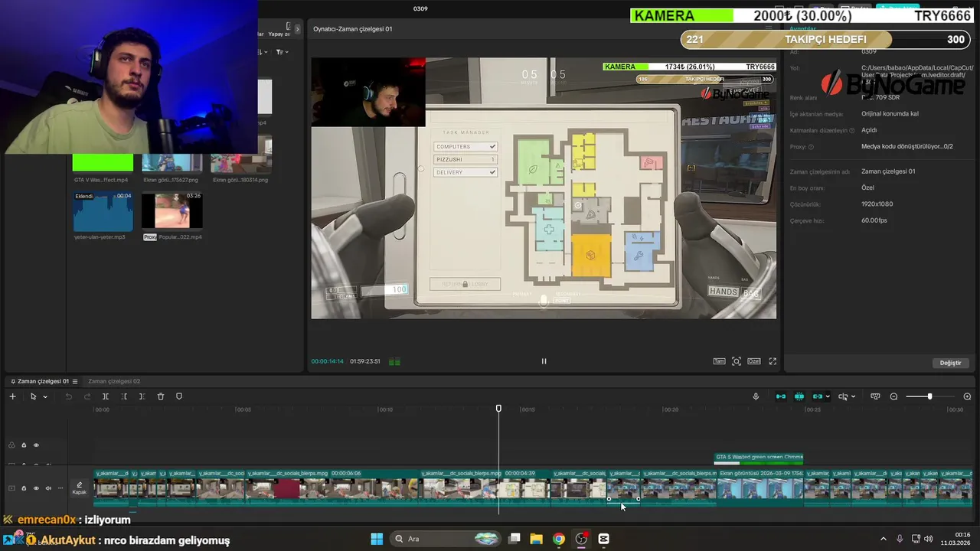Image resolution: width=980 pixels, height=551 pixels.
Task: Select the Ekran görüntüsü 2026-03-09 clip
Action: (760, 487)
